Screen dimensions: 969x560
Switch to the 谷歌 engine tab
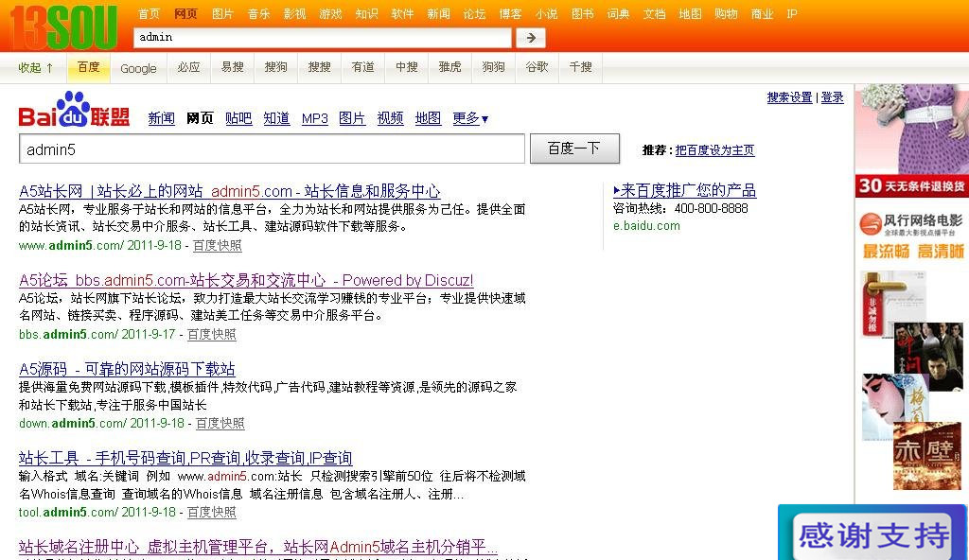[x=537, y=67]
